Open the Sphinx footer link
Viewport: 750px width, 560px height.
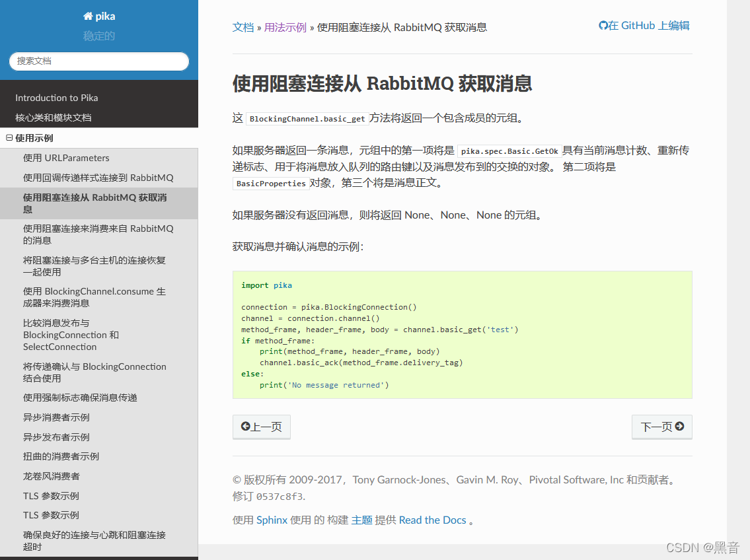[x=272, y=520]
